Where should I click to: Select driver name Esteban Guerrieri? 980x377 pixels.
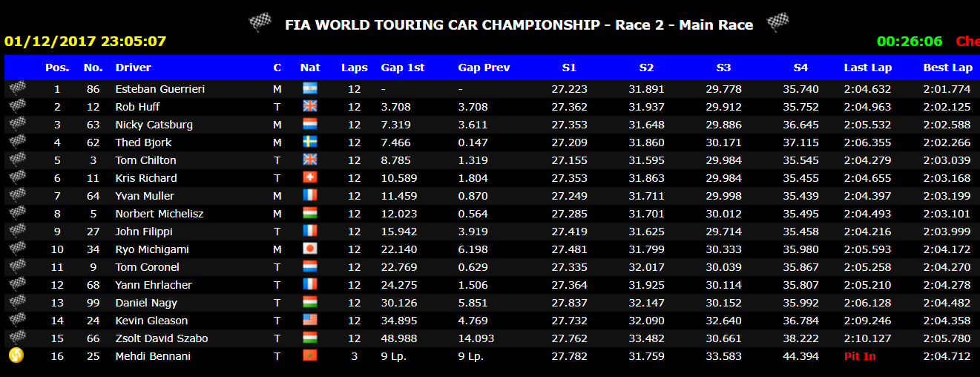[x=160, y=89]
